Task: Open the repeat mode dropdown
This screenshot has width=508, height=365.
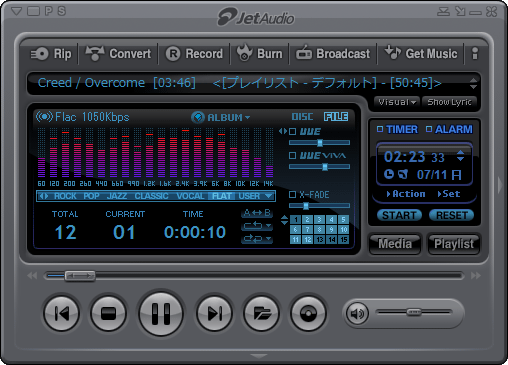Action: point(257,226)
